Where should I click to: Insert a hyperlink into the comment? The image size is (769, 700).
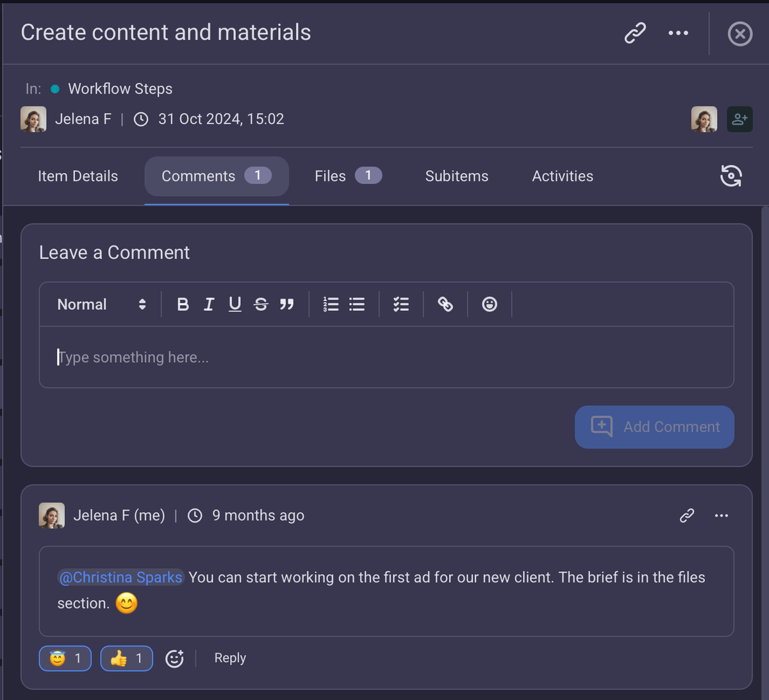tap(445, 304)
